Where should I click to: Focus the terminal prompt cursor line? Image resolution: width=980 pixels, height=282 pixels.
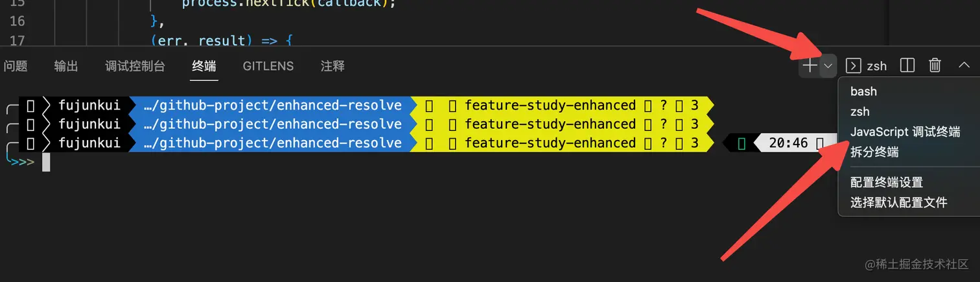(46, 162)
